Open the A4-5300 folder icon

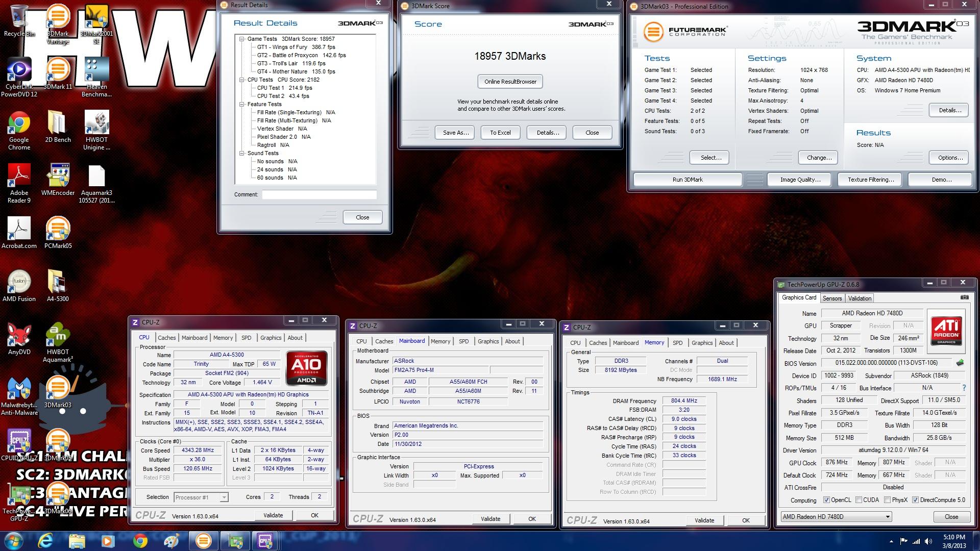point(58,286)
